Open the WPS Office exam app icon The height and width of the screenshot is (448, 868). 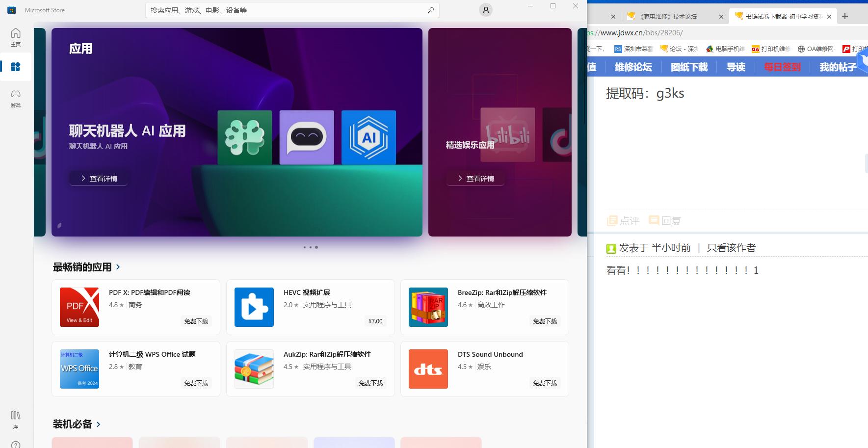pos(79,369)
